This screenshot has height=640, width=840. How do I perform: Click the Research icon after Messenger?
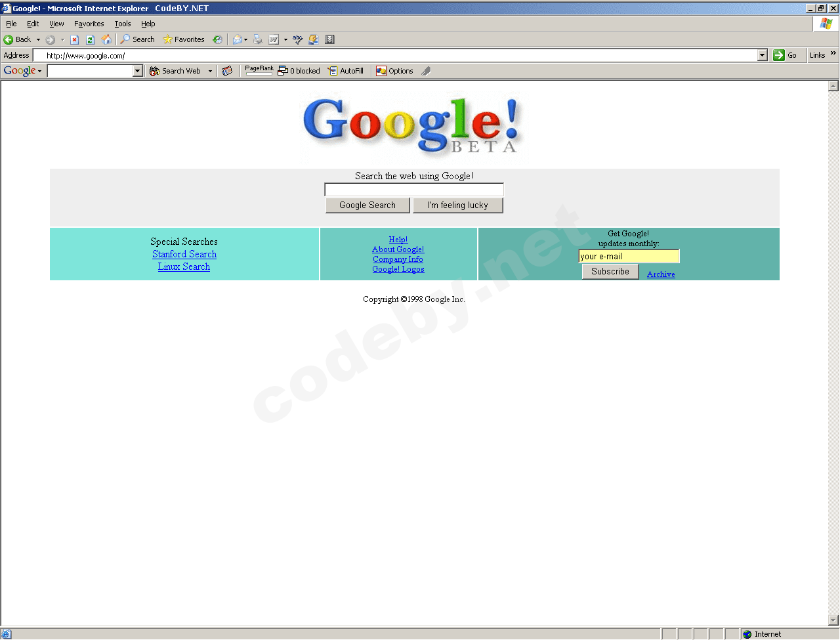tap(329, 39)
